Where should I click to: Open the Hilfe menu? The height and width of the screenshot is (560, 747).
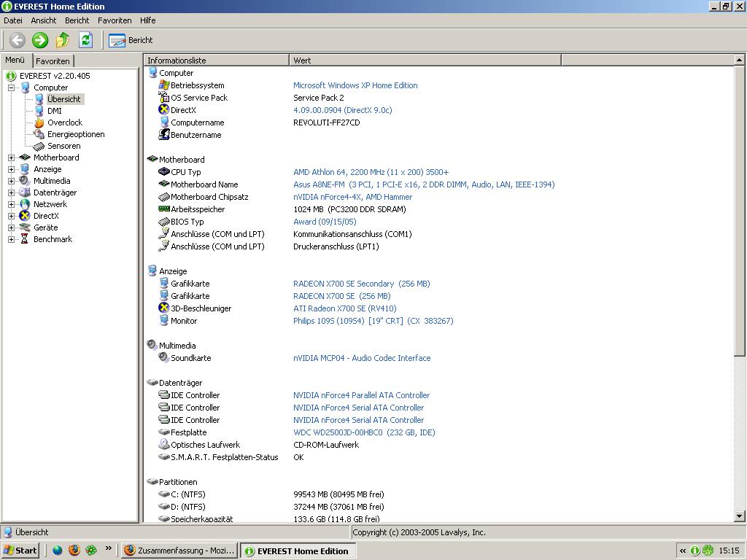pyautogui.click(x=147, y=20)
